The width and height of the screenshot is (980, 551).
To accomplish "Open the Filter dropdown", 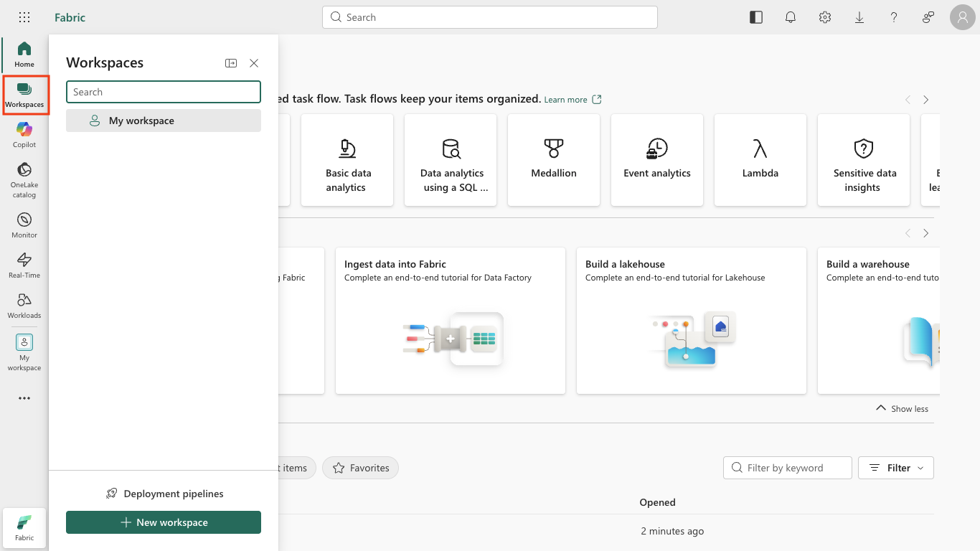I will pos(896,468).
